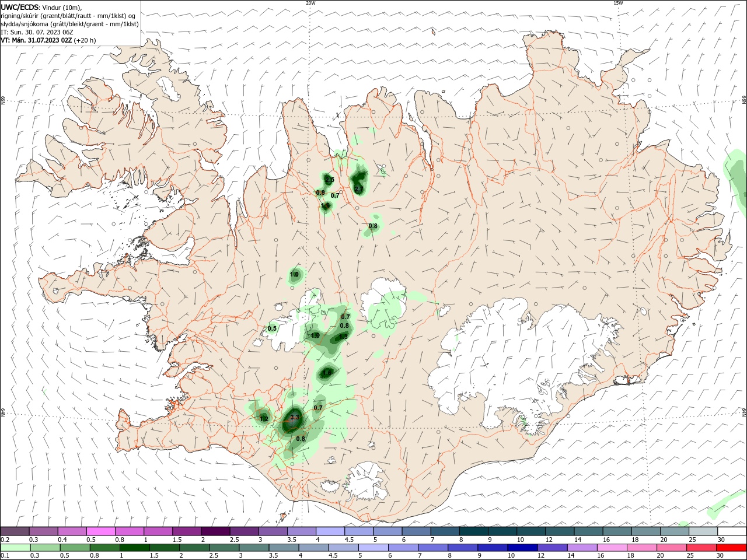Click the 2.5 precipitation value label
The width and height of the screenshot is (747, 560).
pos(330,180)
